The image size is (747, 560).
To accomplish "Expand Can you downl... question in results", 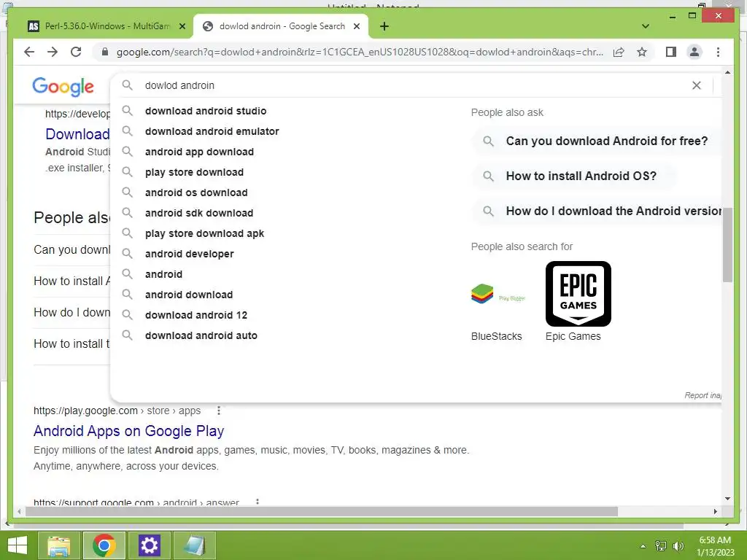I will [72, 250].
